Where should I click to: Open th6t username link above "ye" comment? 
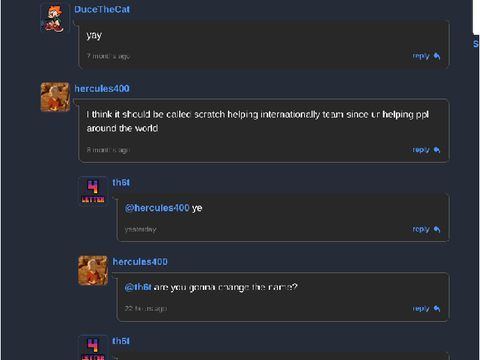click(x=121, y=183)
